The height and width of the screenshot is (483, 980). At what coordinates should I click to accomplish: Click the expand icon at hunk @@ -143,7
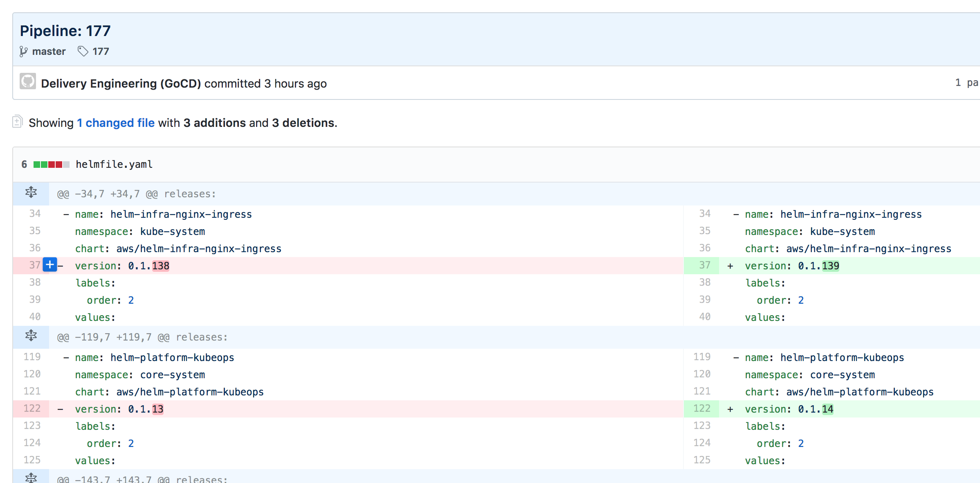pos(31,478)
